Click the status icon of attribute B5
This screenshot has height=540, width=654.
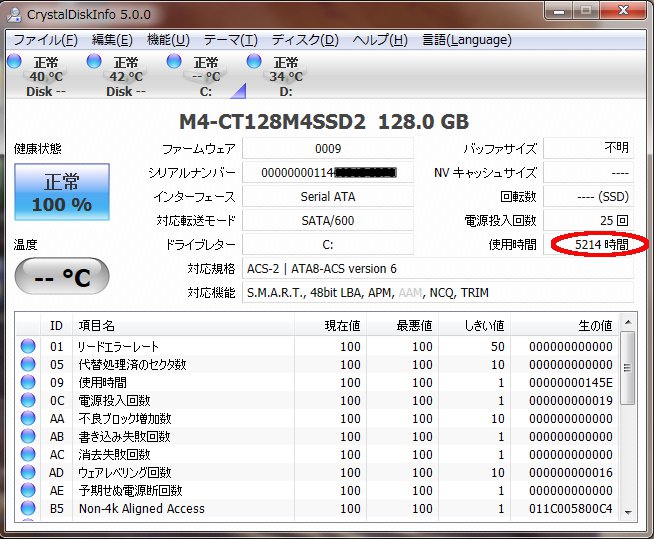[28, 508]
